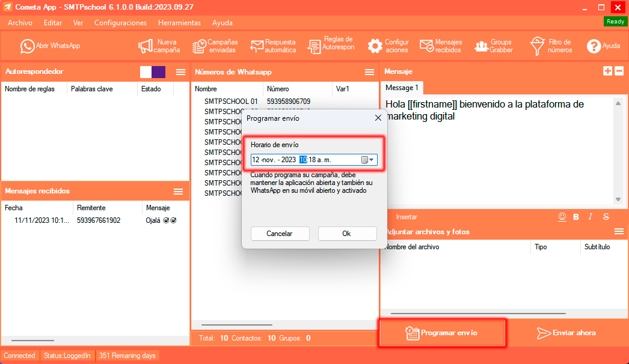This screenshot has width=629, height=364.
Task: Open Autorespondedor panel hamburger menu
Action: tap(180, 71)
